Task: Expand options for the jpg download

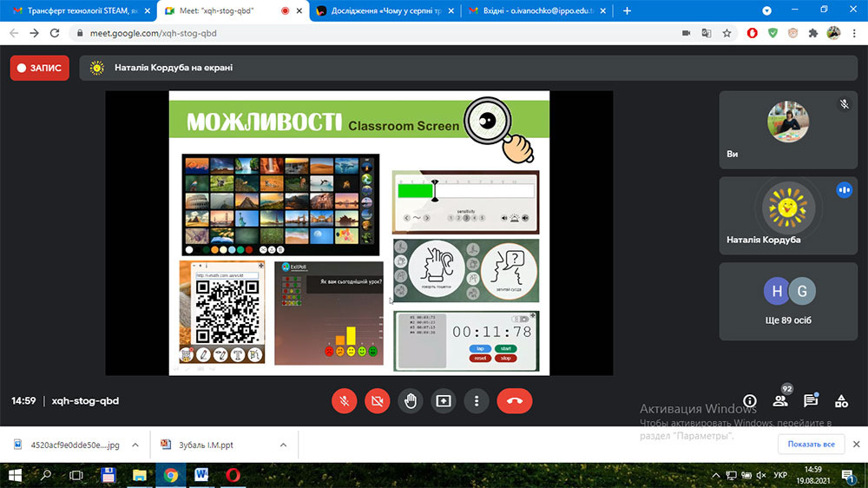Action: 135,445
